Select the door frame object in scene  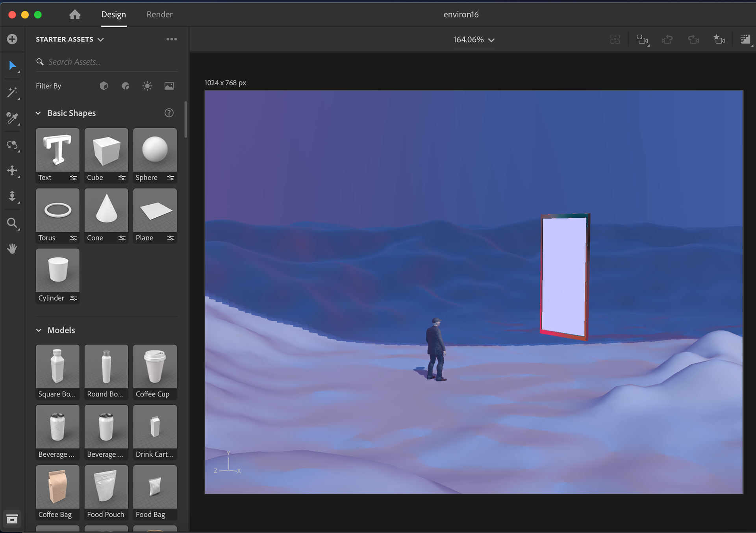tap(565, 277)
